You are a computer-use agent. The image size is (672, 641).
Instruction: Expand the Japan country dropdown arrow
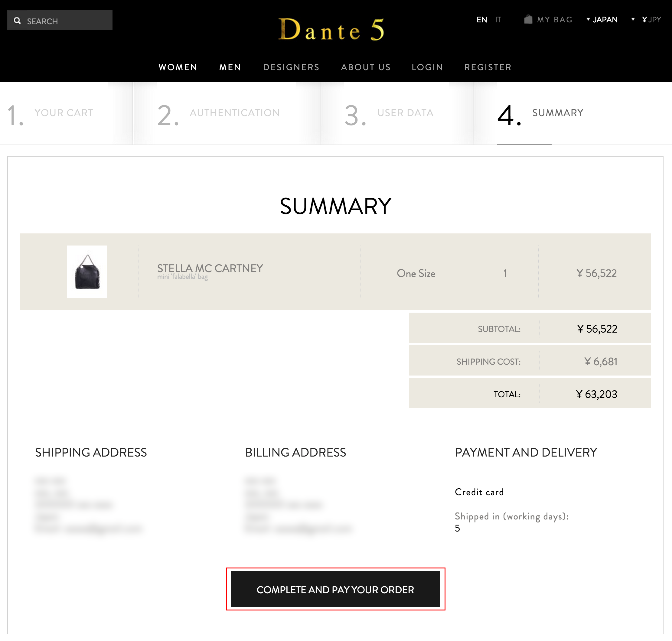588,19
